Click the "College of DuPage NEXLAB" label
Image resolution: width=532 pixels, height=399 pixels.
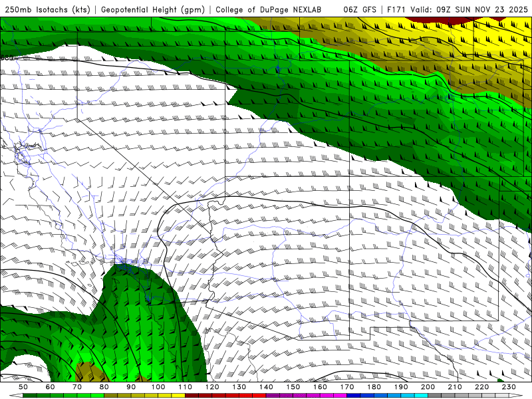pyautogui.click(x=268, y=9)
